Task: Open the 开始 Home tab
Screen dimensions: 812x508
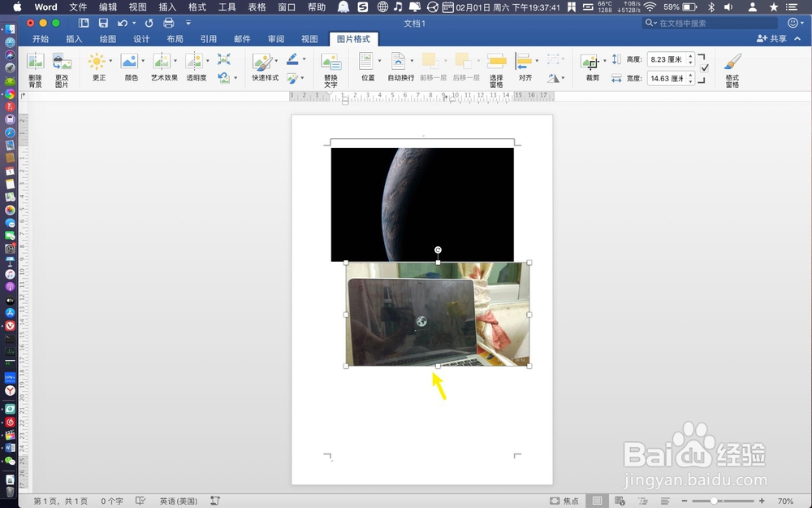Action: tap(41, 39)
